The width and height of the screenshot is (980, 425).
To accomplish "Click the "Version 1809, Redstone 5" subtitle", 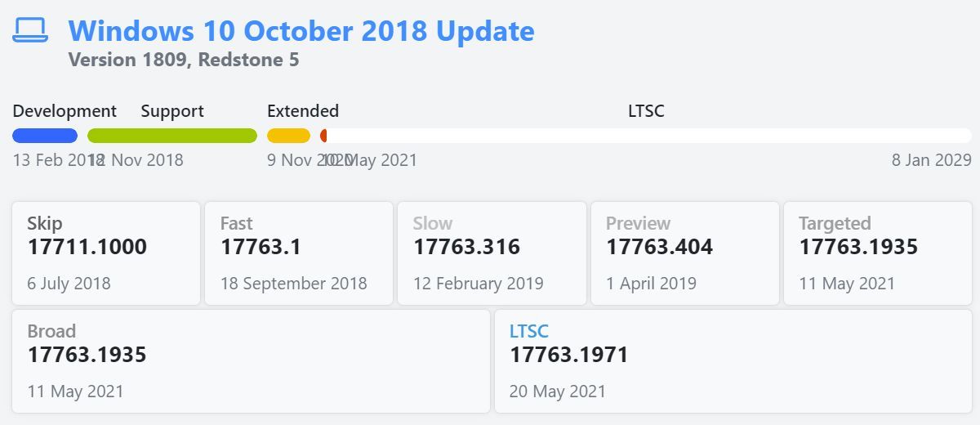I will (184, 60).
